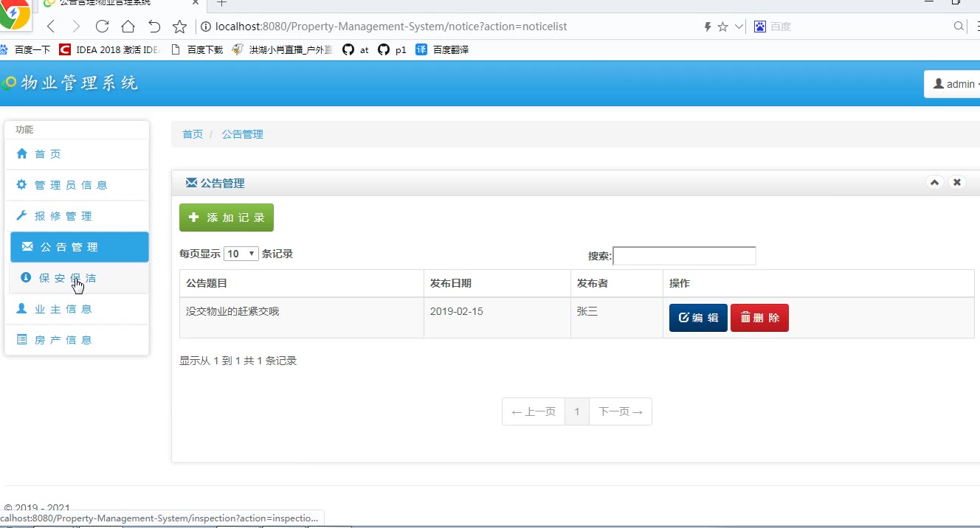Go to previous page 上一页
The image size is (980, 528).
tap(534, 411)
